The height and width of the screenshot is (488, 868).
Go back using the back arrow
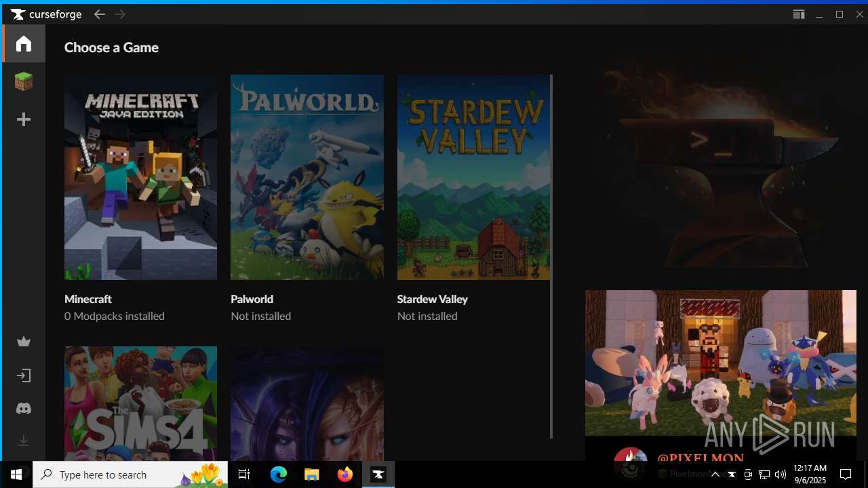point(100,14)
